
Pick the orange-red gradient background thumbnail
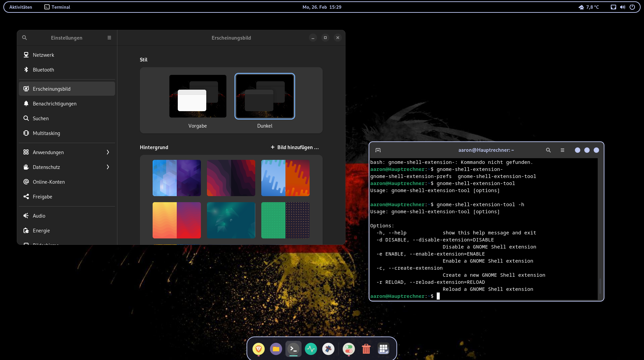click(x=177, y=220)
